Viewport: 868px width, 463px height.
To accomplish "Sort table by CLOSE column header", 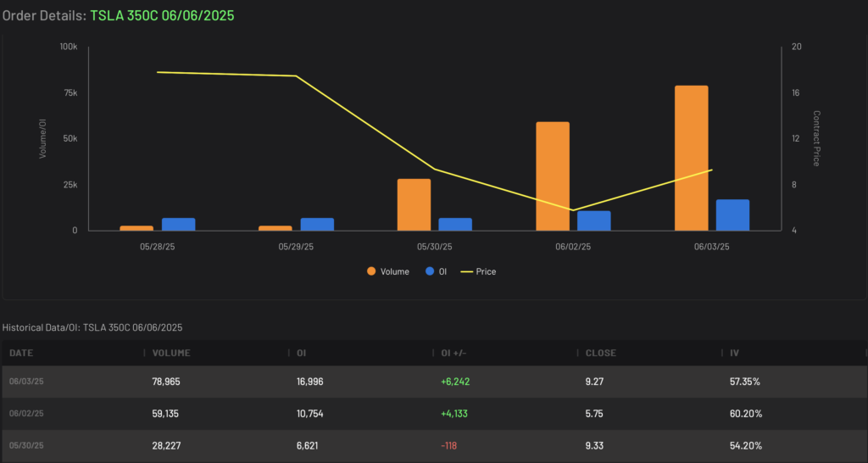I will click(601, 353).
